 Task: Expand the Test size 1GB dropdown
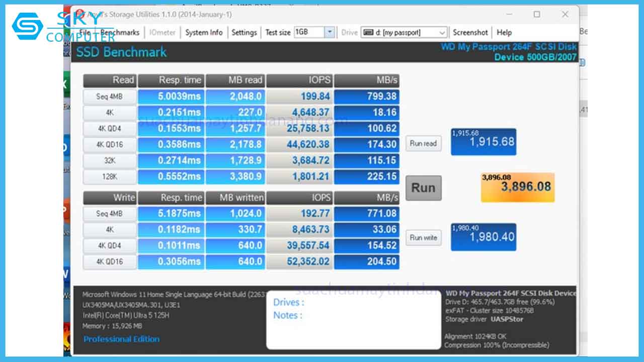tap(329, 32)
